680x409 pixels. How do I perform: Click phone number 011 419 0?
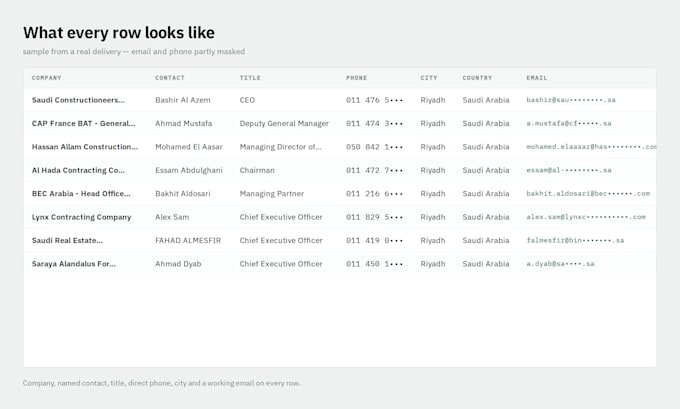click(x=374, y=240)
